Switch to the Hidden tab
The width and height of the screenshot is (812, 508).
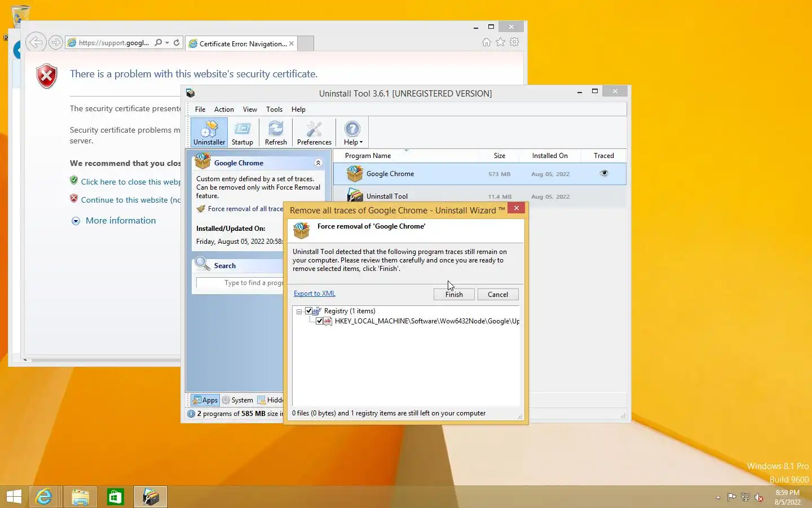[x=270, y=400]
